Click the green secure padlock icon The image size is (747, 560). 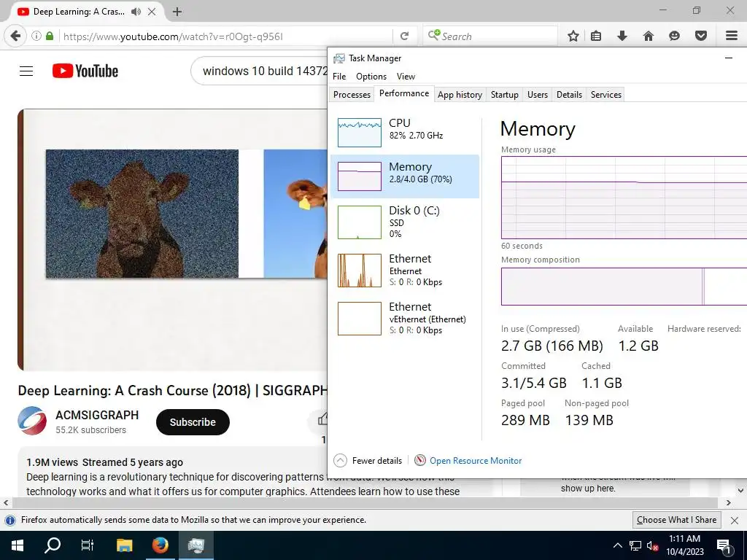click(x=50, y=36)
